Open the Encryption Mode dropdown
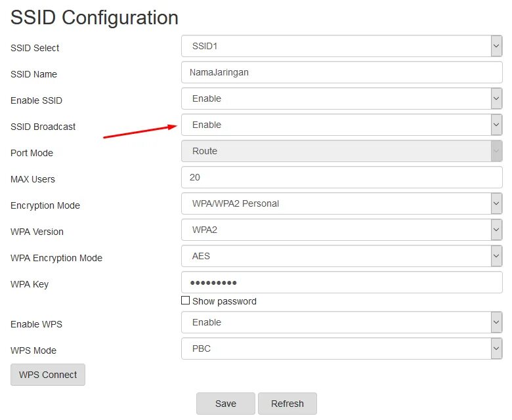The height and width of the screenshot is (420, 512). click(x=341, y=204)
